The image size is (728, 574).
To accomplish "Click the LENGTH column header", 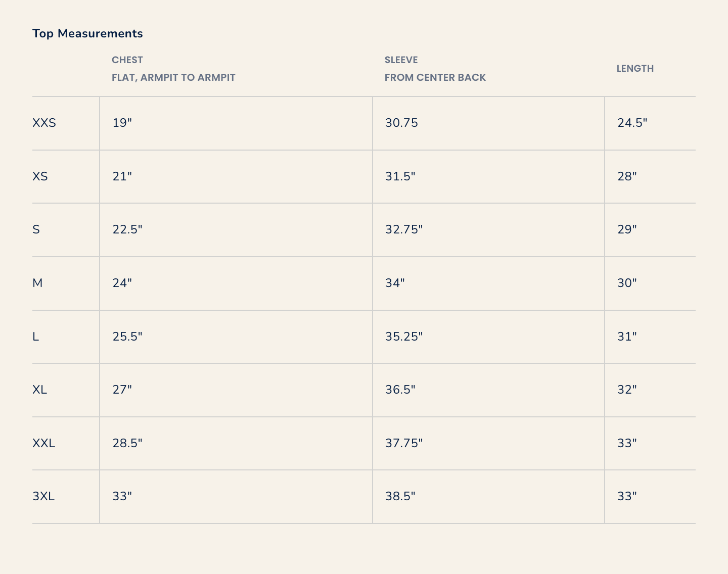I will click(x=635, y=68).
